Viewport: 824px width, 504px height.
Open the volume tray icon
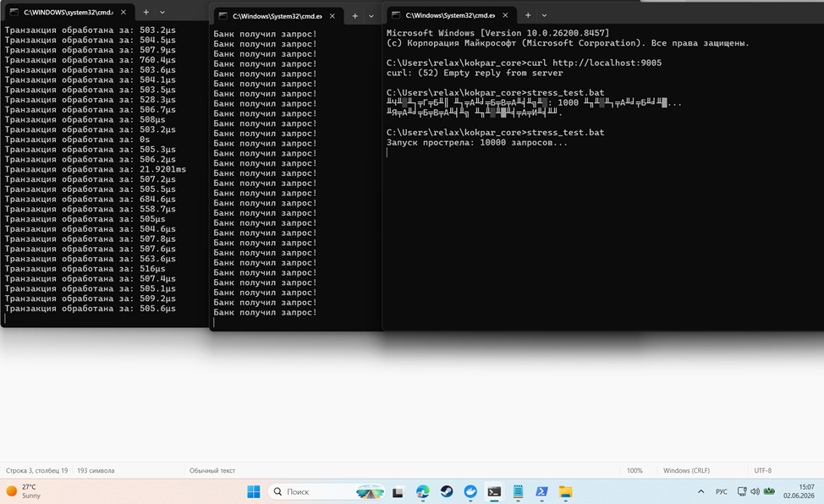(x=755, y=491)
